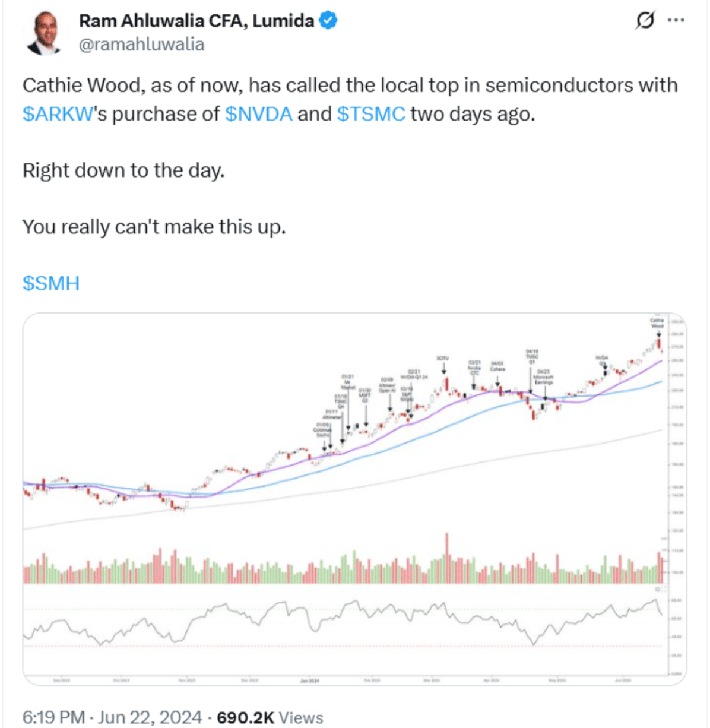Image resolution: width=710 pixels, height=728 pixels.
Task: Open the SMH chart image
Action: [x=354, y=499]
